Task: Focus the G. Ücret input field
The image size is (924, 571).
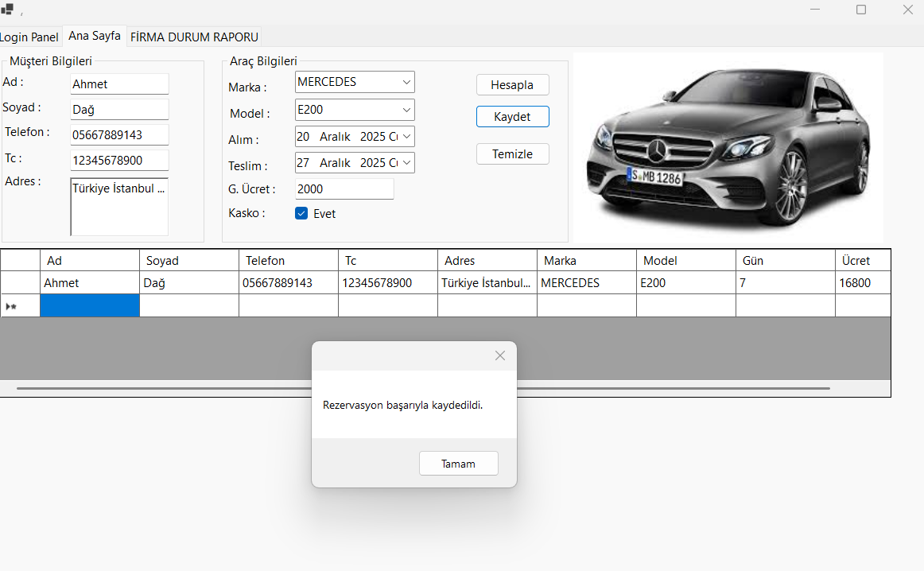Action: tap(344, 189)
